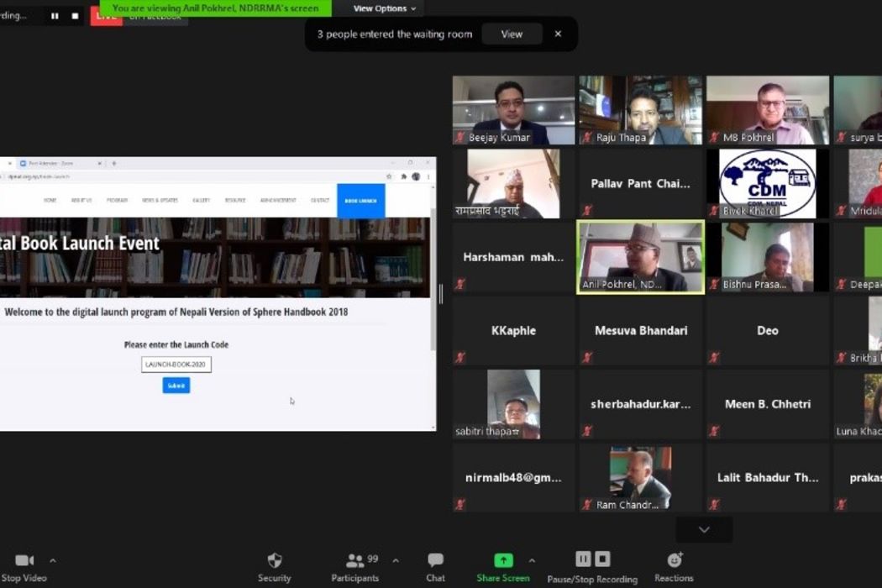Viewport: 882px width, 588px height.
Task: Click Submit on the shared webpage
Action: 176,386
